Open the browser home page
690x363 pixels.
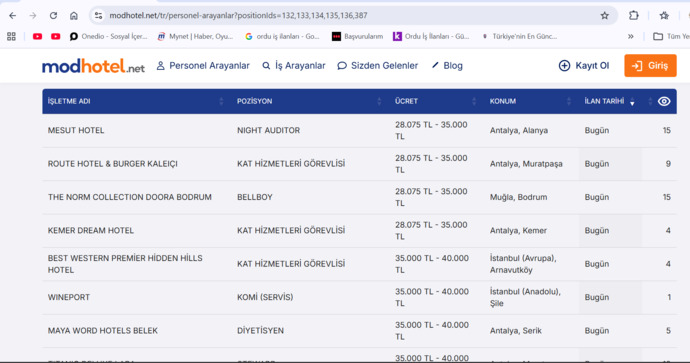tap(73, 15)
